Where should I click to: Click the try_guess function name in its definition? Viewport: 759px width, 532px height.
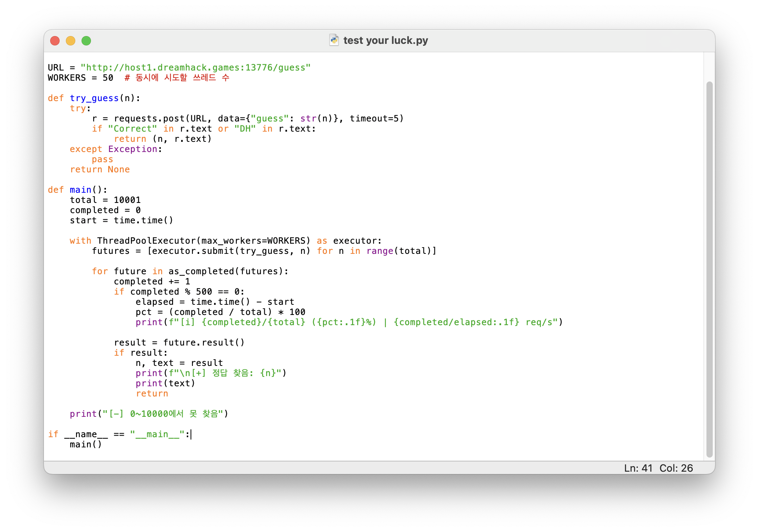coord(94,98)
